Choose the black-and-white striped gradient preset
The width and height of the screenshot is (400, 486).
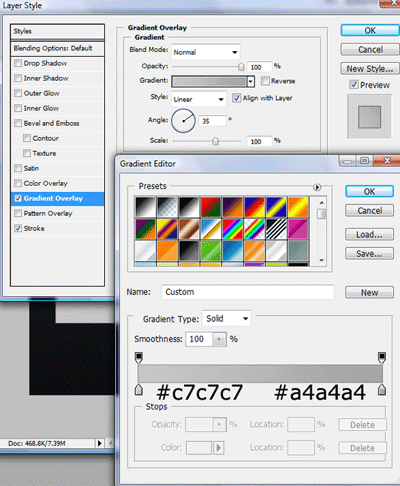pos(277,229)
